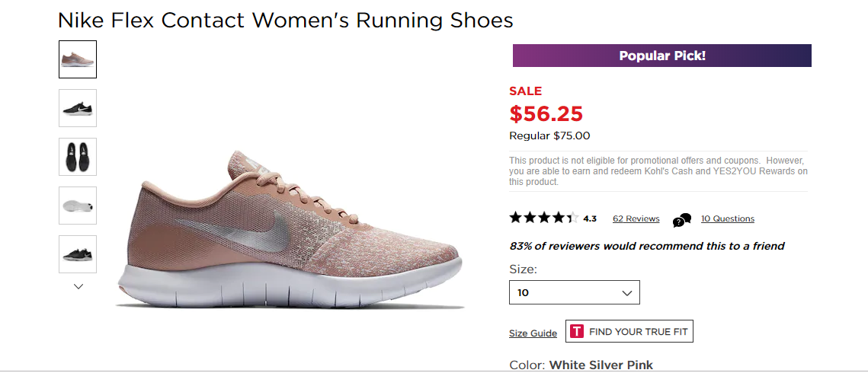Select the pink shoe side-view thumbnail
The width and height of the screenshot is (868, 373).
click(x=78, y=59)
